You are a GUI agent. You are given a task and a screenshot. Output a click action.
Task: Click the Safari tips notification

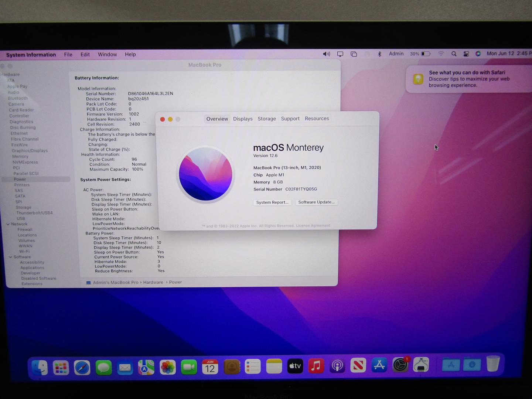[468, 79]
